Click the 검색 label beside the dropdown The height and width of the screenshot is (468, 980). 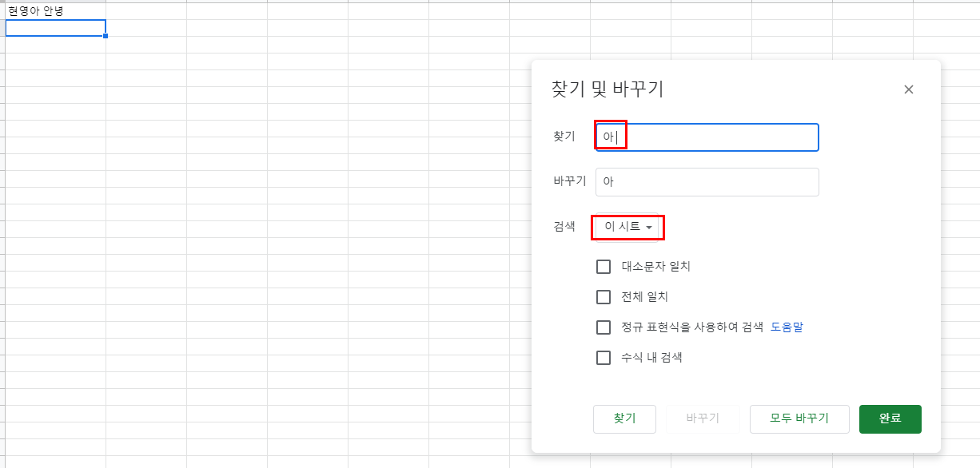564,227
